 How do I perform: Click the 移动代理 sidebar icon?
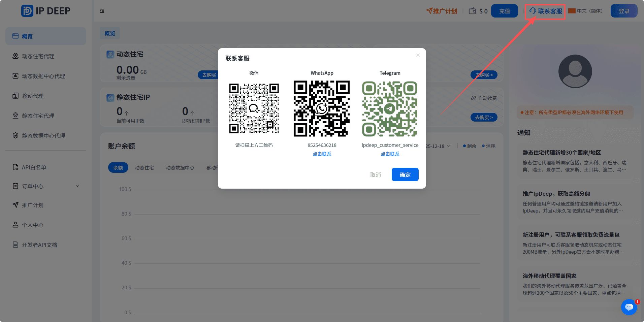(15, 96)
